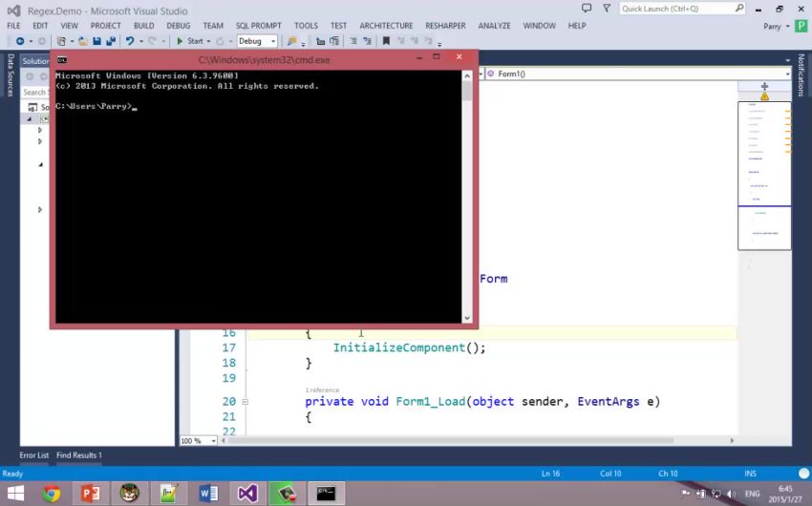Click the cmd.exe window system icon

(62, 60)
